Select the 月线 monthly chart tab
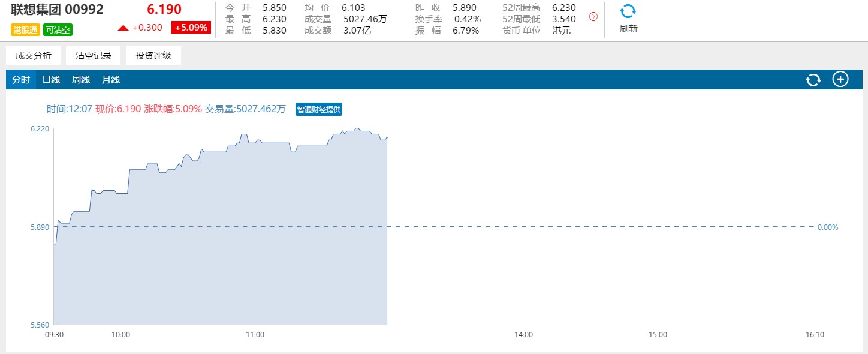Viewport: 868px width, 354px height. (x=111, y=80)
